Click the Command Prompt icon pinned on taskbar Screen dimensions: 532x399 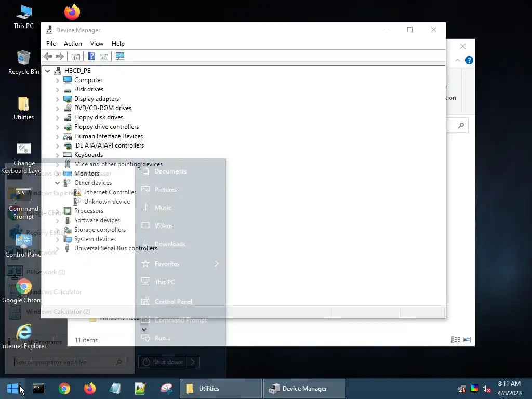click(x=38, y=389)
